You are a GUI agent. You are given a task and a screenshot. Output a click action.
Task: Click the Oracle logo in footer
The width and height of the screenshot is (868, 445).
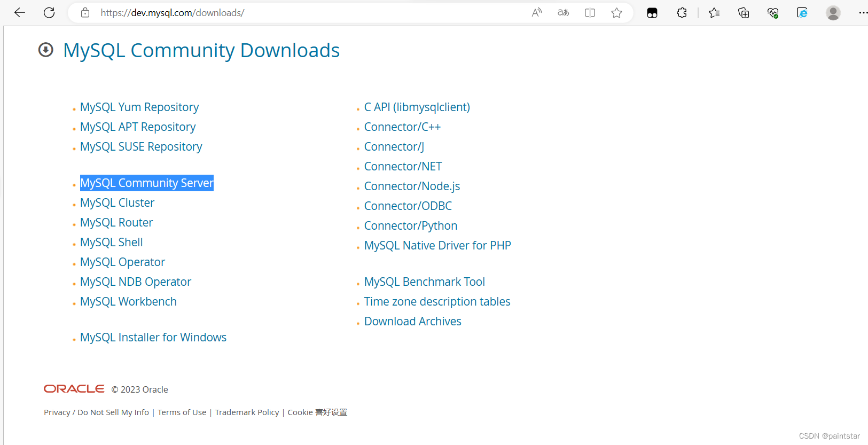pyautogui.click(x=74, y=389)
